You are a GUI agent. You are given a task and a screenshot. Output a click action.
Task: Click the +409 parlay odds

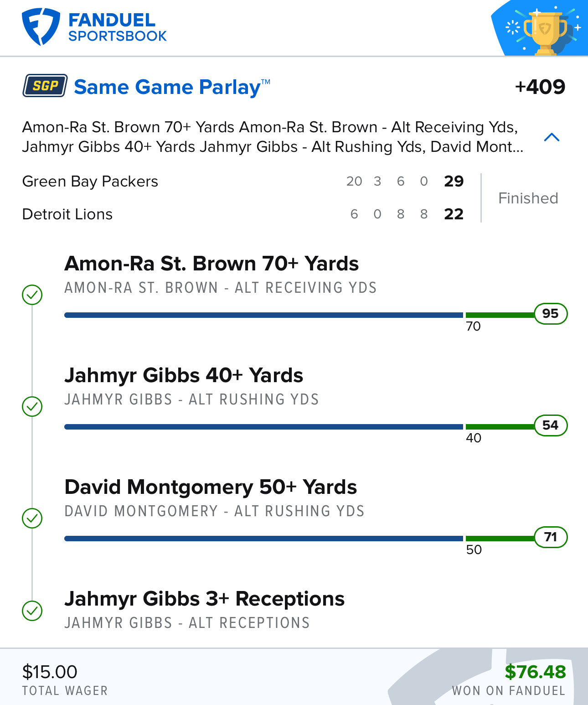click(540, 87)
